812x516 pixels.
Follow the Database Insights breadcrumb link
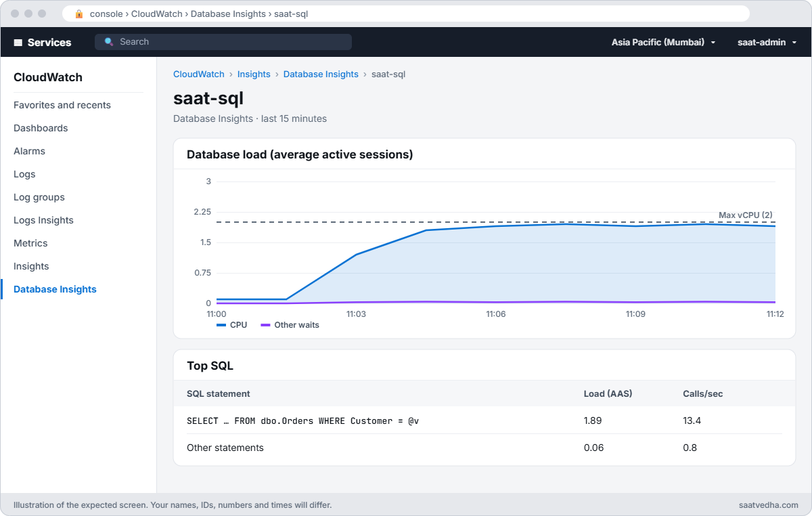click(x=321, y=74)
